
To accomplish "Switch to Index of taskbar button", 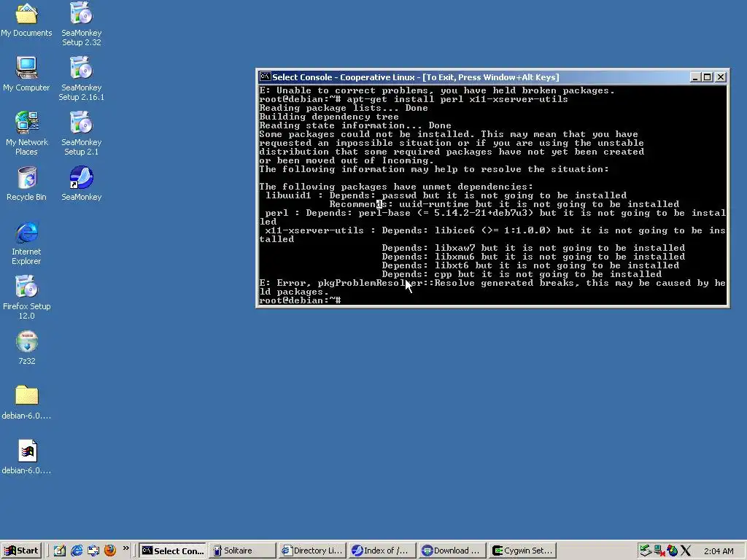I will (382, 551).
